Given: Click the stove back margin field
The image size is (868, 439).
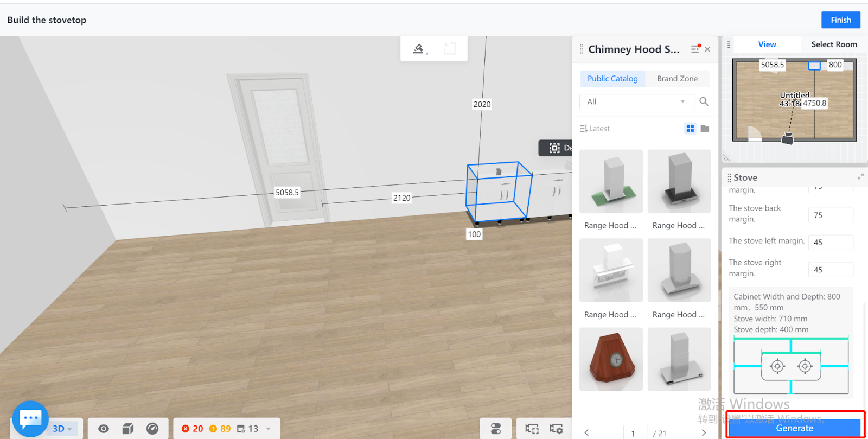Looking at the screenshot, I should click(831, 215).
